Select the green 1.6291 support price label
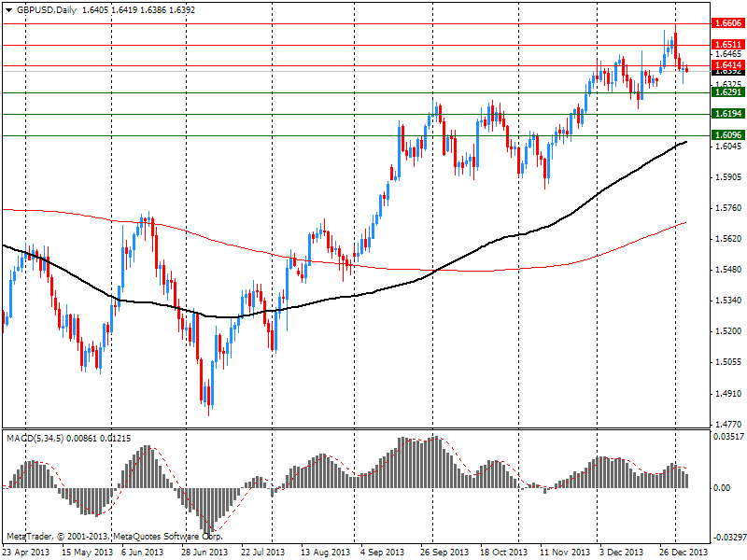Image resolution: width=747 pixels, height=560 pixels. (726, 92)
